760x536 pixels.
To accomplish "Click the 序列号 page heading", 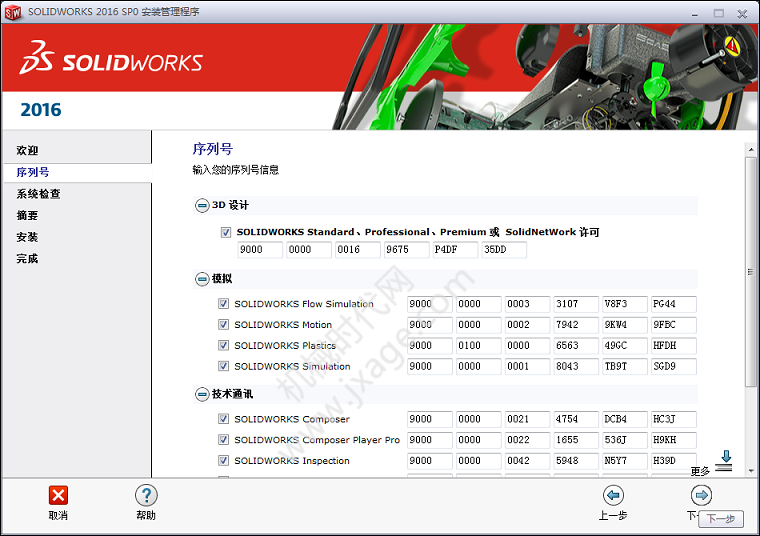I will (x=212, y=149).
